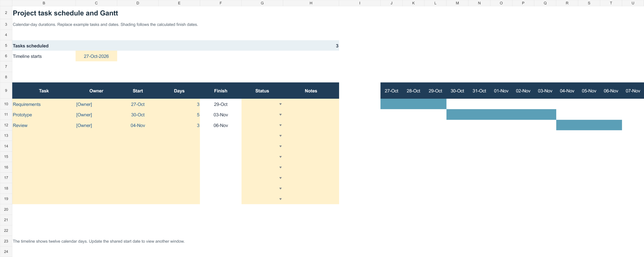Click the 01-Nov timeline header
The height and width of the screenshot is (257, 644).
point(501,91)
